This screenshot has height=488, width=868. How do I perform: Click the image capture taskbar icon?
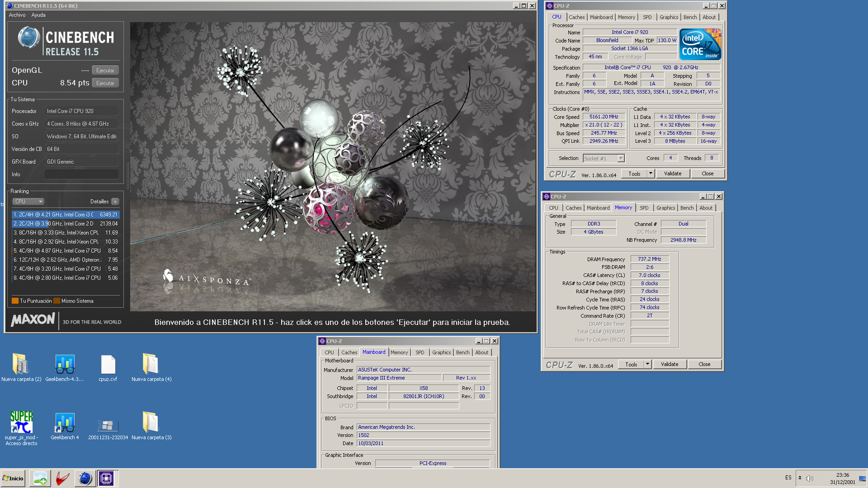tap(40, 479)
